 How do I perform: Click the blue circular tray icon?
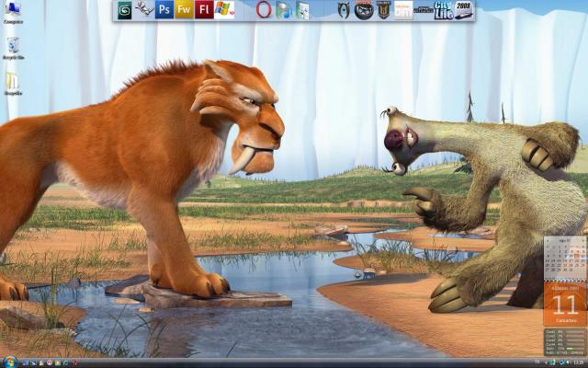[561, 362]
